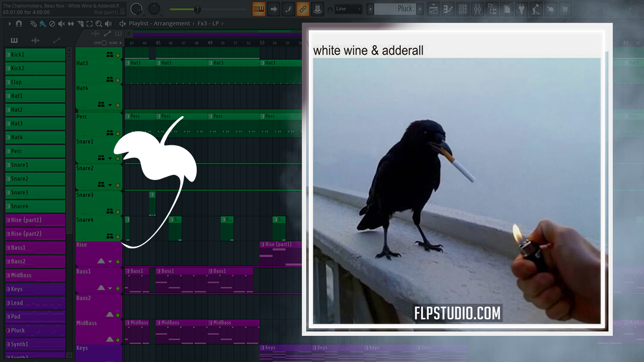Select the mute tool in playlist toolbar
This screenshot has width=644, height=362.
click(x=61, y=24)
